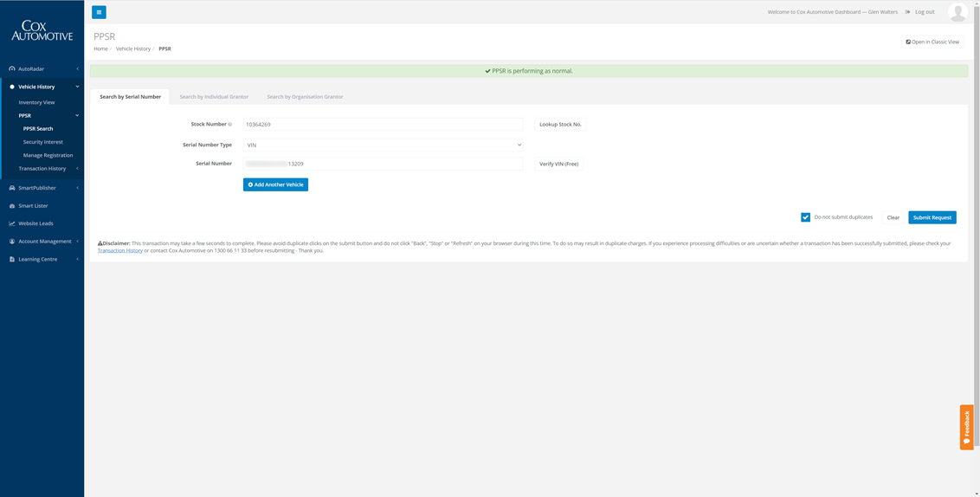This screenshot has width=980, height=497.
Task: Click the Website Leads chart icon
Action: (12, 223)
